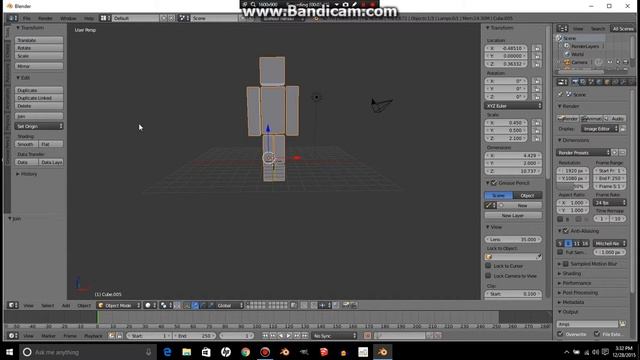Image resolution: width=640 pixels, height=360 pixels.
Task: Enable Lock to Cursor checkbox
Action: click(x=488, y=266)
